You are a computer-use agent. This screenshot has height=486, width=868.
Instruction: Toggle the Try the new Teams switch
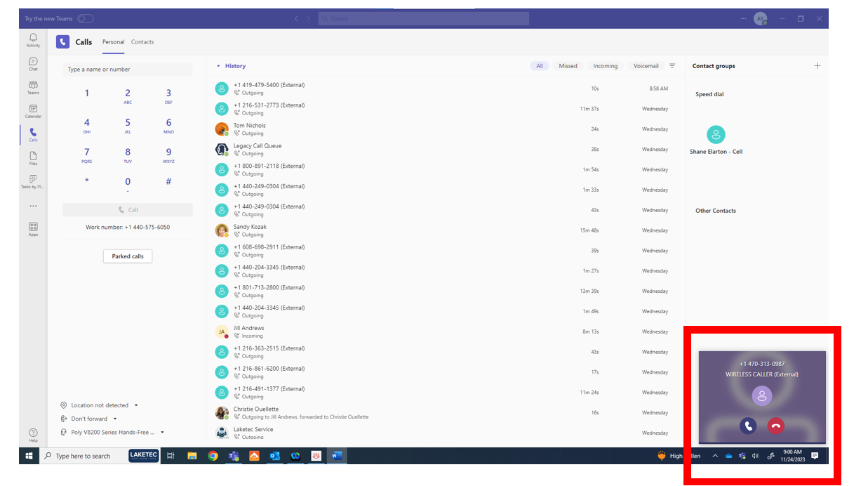86,19
